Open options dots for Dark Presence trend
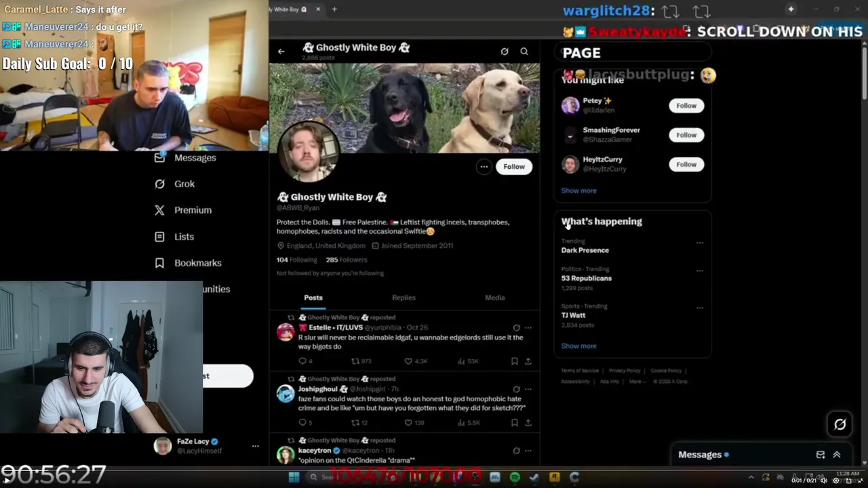This screenshot has height=488, width=868. coord(699,243)
